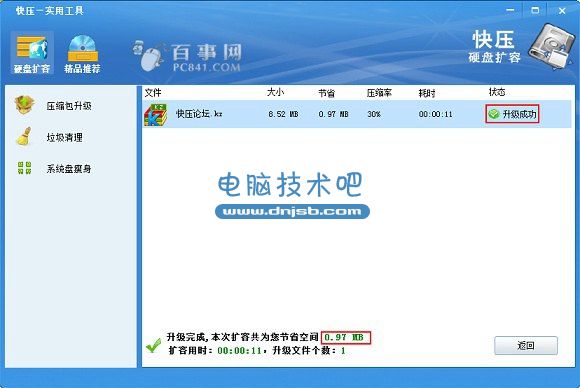Sort by the 大小 column header
580x388 pixels.
tap(275, 92)
